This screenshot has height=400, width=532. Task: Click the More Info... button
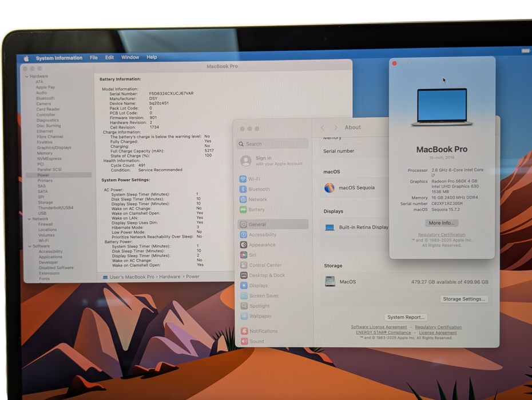pos(442,223)
